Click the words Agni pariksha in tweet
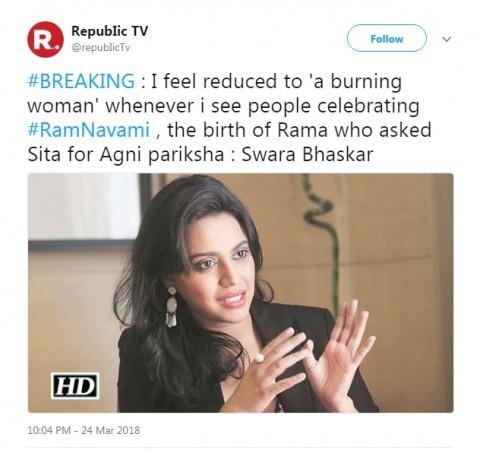The width and height of the screenshot is (480, 450). [x=162, y=155]
